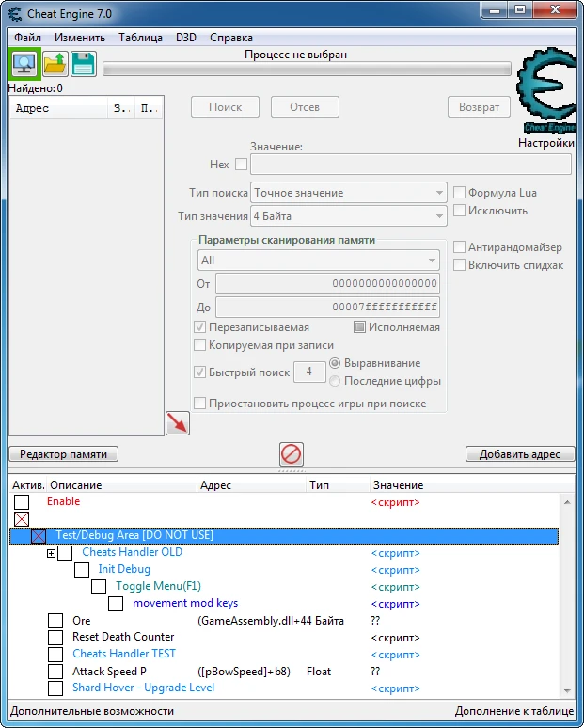This screenshot has width=584, height=728.
Task: Expand the Cheats Handler OLD entry
Action: (51, 553)
